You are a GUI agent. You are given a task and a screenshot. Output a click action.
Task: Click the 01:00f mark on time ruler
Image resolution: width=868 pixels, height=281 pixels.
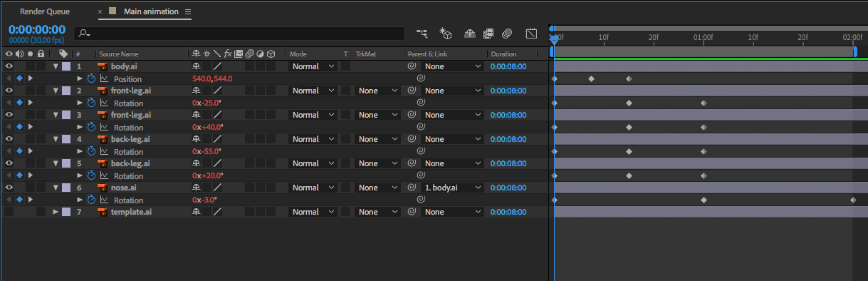[704, 36]
